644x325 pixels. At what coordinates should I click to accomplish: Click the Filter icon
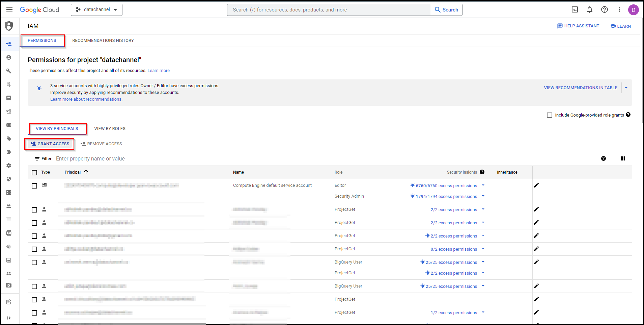pyautogui.click(x=37, y=159)
